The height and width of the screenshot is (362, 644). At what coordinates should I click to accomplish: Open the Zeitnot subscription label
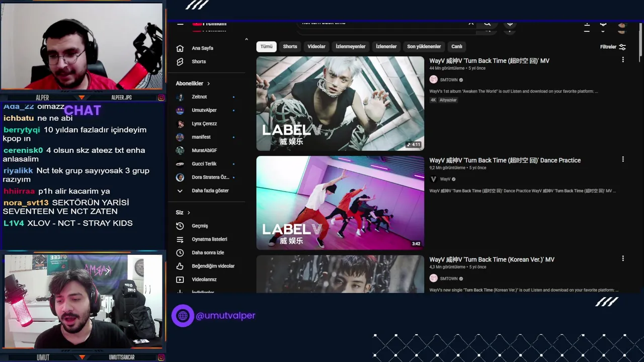[x=199, y=97]
